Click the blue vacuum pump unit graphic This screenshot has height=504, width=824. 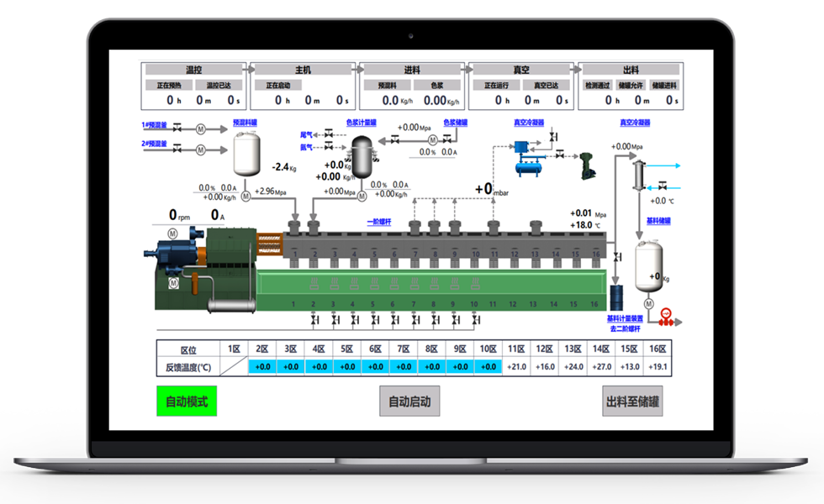(529, 159)
